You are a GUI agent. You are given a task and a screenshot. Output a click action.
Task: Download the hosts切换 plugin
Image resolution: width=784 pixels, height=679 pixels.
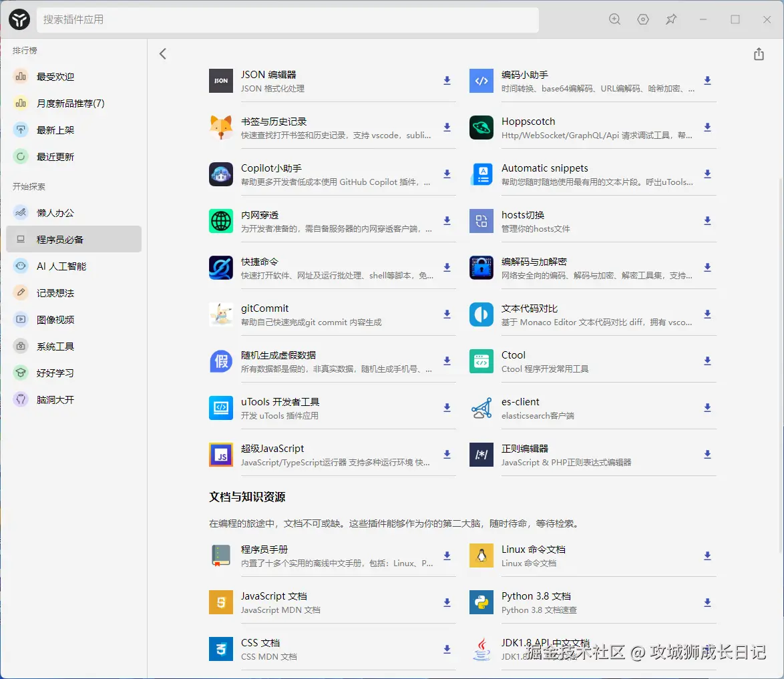tap(707, 220)
